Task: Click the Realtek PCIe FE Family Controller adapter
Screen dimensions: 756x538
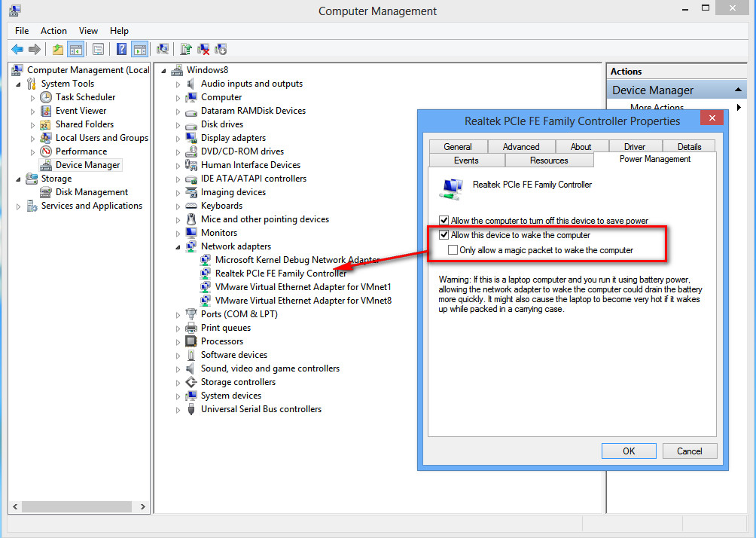Action: (281, 273)
